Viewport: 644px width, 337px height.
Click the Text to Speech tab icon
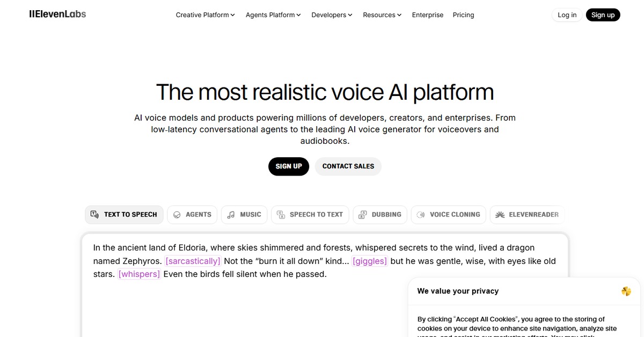click(x=94, y=215)
